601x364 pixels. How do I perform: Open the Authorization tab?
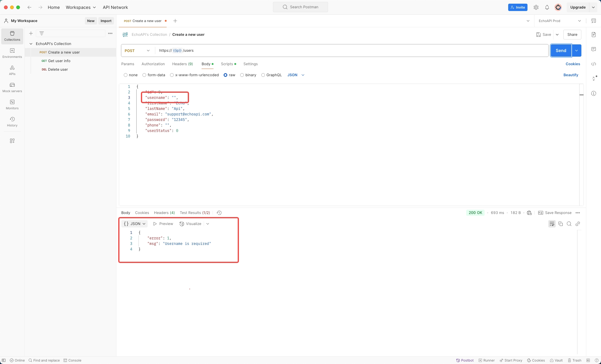153,64
